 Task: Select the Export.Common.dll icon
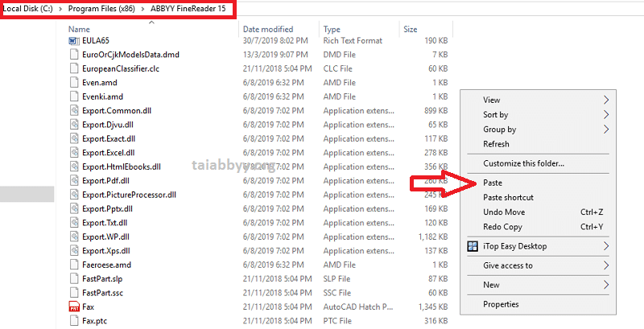click(74, 111)
